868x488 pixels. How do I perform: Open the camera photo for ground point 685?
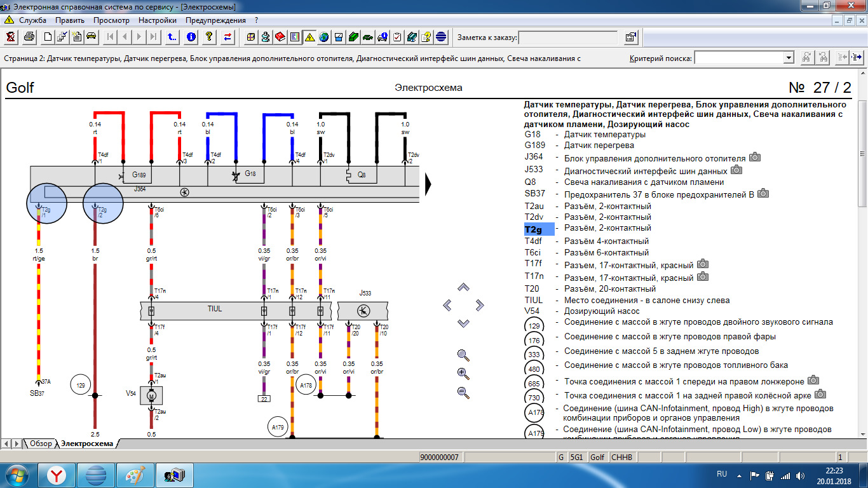click(x=813, y=380)
